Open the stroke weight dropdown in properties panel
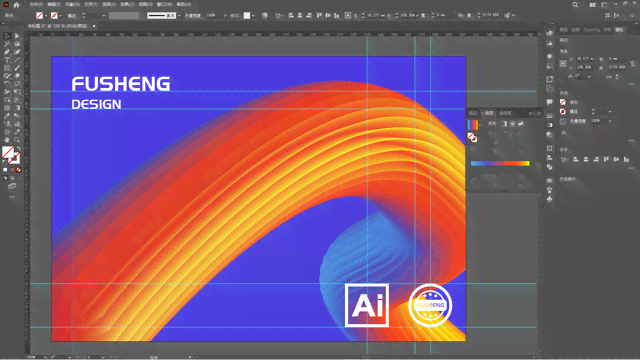Screen dimensions: 640x360 pyautogui.click(x=610, y=111)
